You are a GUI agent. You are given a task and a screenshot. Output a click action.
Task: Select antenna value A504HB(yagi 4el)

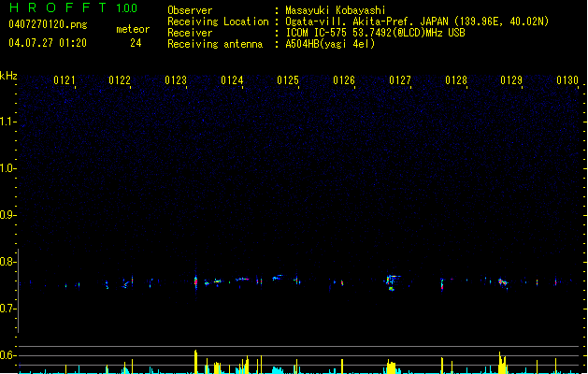tap(330, 44)
